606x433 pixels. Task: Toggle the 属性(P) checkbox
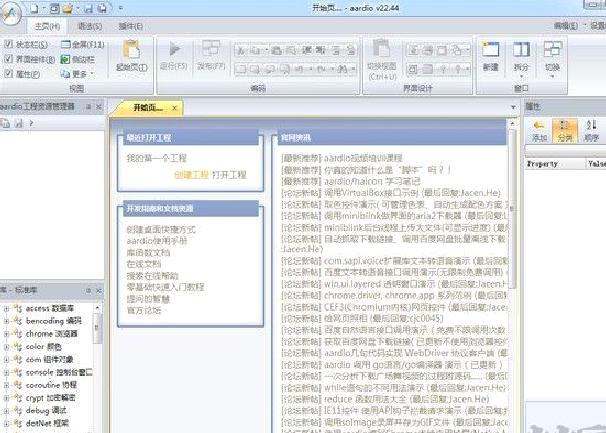(x=9, y=73)
